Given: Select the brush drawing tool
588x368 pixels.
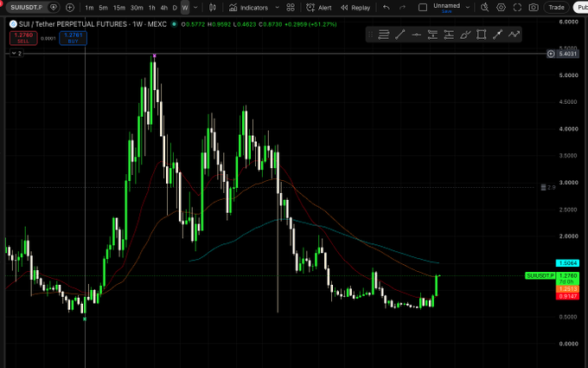Looking at the screenshot, I should [465, 35].
